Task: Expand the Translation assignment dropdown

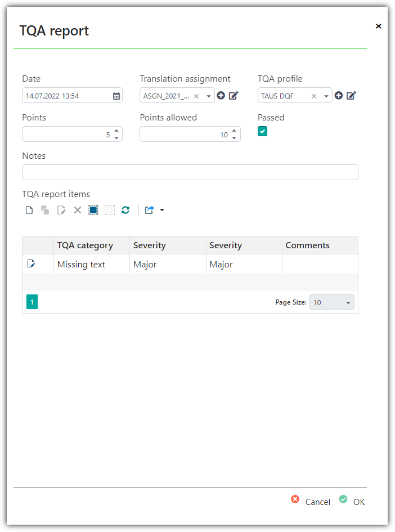Action: click(x=209, y=96)
